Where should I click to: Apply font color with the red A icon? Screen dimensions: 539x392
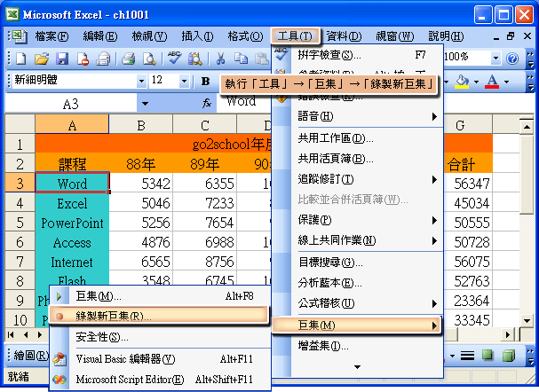(x=492, y=82)
